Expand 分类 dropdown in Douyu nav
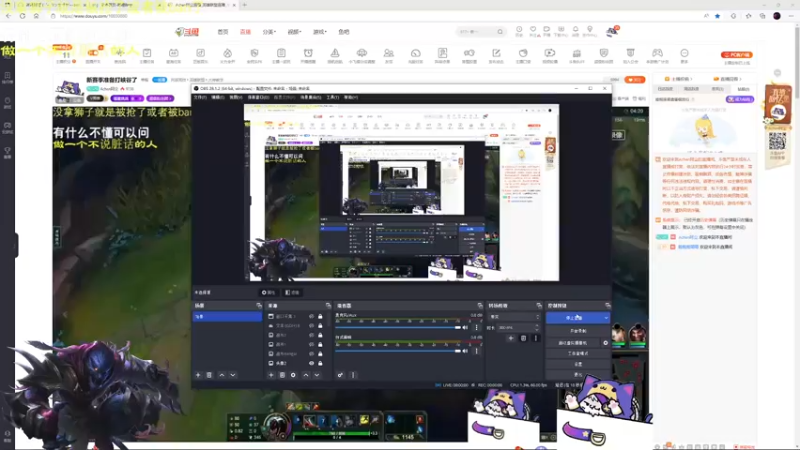The height and width of the screenshot is (450, 800). click(x=269, y=32)
